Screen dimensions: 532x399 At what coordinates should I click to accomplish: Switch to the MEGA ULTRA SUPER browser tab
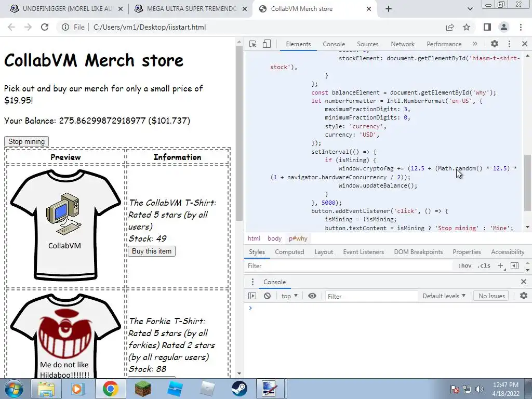pos(190,9)
